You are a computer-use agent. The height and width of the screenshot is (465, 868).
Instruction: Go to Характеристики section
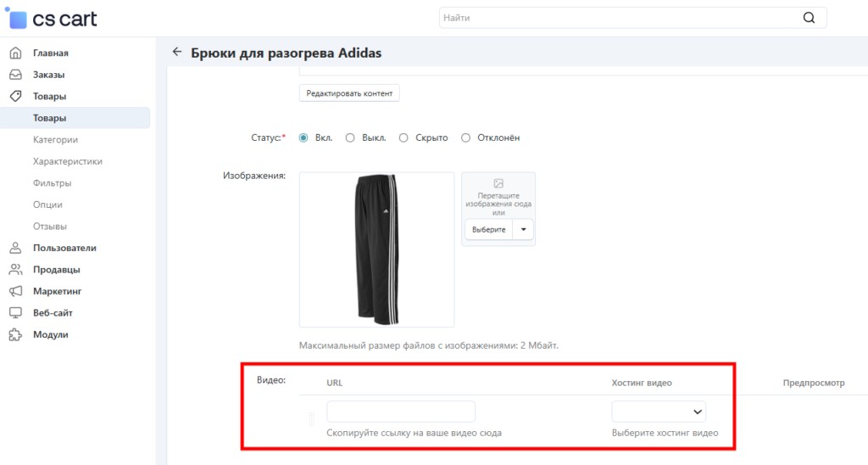[68, 161]
